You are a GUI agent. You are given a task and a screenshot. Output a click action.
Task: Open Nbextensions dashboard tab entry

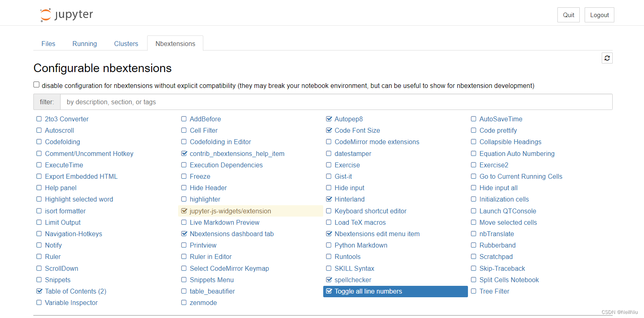(x=232, y=234)
